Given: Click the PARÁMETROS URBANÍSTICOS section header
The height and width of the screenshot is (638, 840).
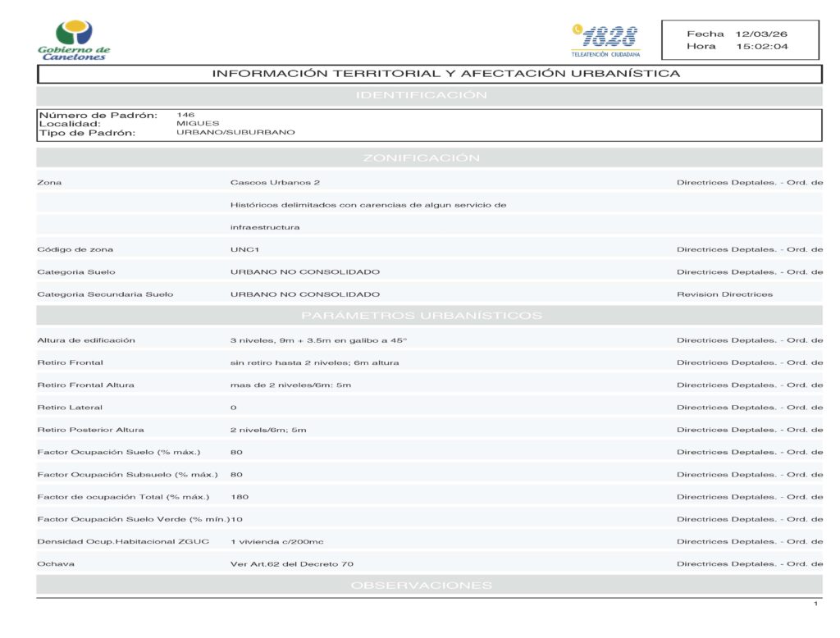Looking at the screenshot, I should [x=421, y=315].
